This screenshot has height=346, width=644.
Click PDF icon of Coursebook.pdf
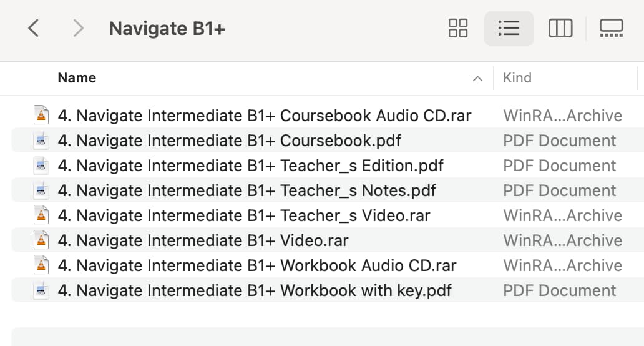pos(41,141)
